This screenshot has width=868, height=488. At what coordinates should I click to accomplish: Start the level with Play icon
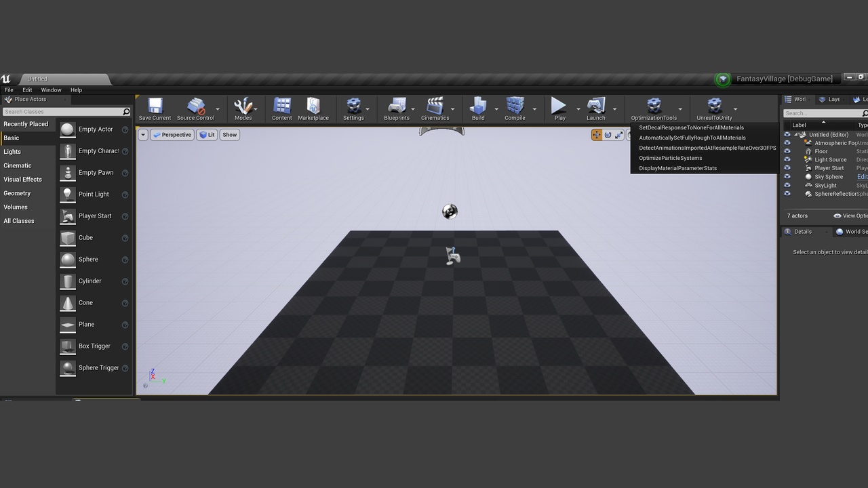coord(559,108)
